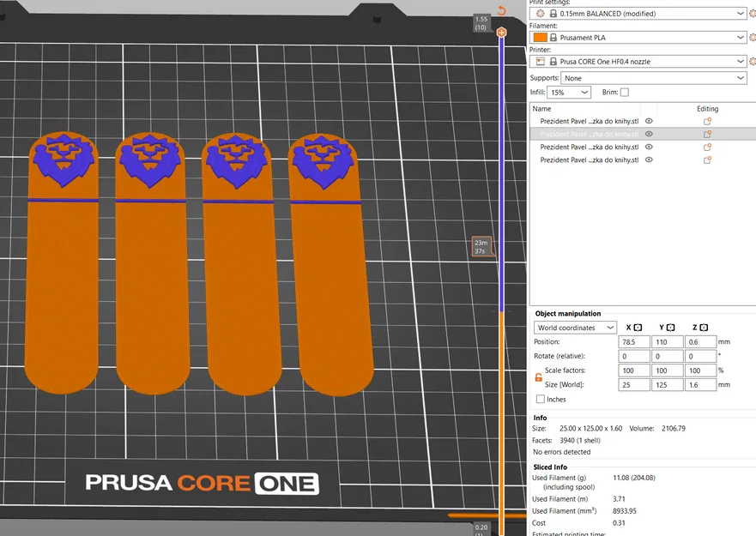The width and height of the screenshot is (756, 536).
Task: Click editing icon of first Prezident Pavel row
Action: click(x=707, y=121)
